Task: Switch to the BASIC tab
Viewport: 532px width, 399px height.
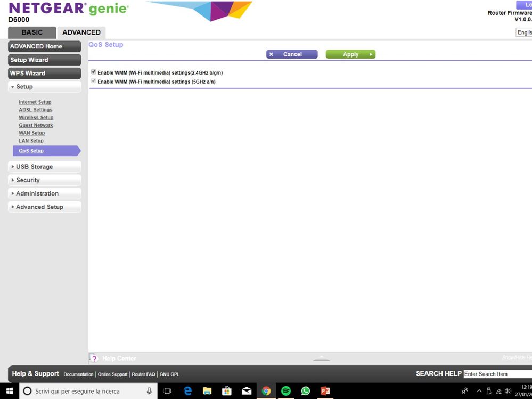Action: [x=32, y=32]
